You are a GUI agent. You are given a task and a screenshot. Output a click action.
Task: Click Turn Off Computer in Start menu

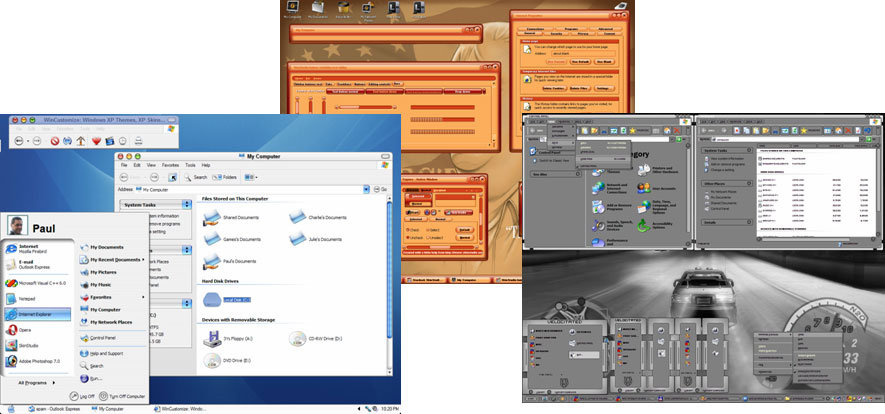pyautogui.click(x=122, y=396)
